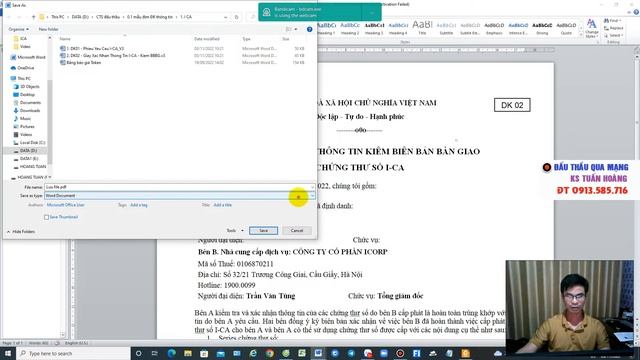Edit authors field Microsoft Office User
Viewport: 640px width, 360px height.
tap(65, 205)
